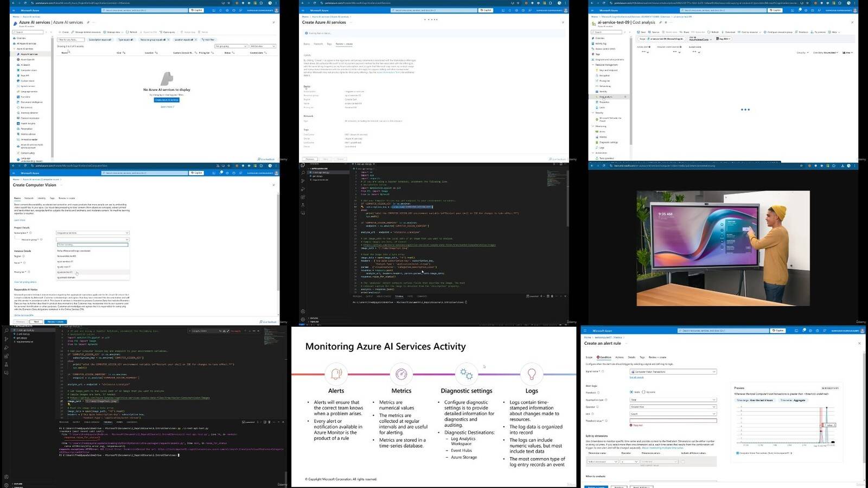
Task: Click Filter for any field input in AI services
Action: pyautogui.click(x=71, y=40)
